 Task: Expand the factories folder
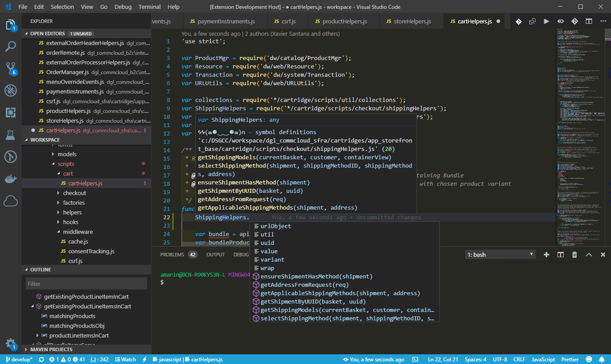pos(73,203)
